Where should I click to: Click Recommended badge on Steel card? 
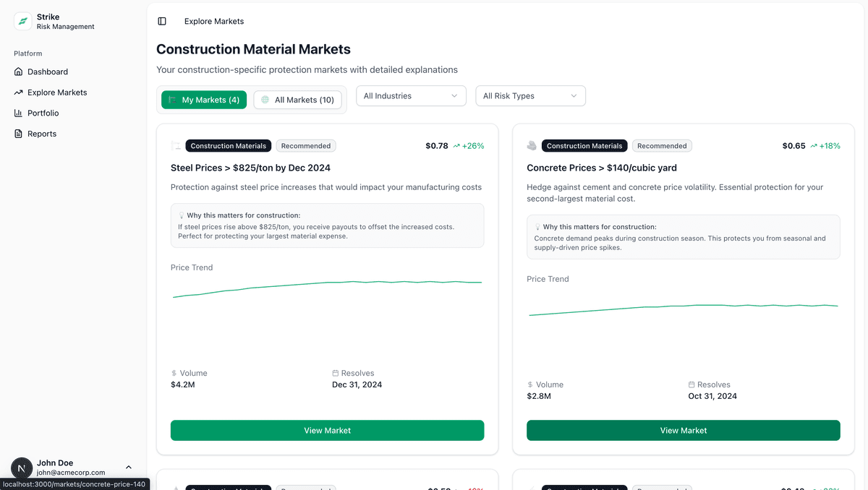[306, 146]
